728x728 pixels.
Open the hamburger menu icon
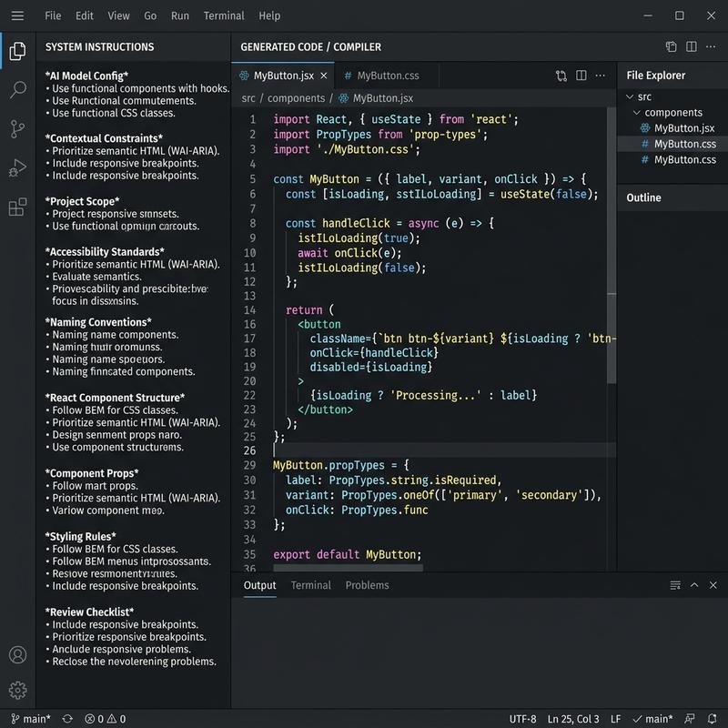coord(17,15)
